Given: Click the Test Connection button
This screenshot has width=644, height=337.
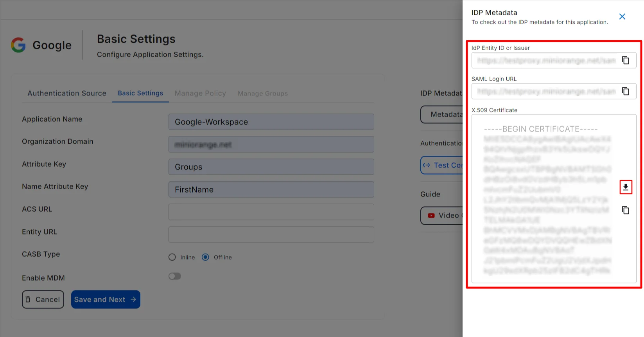Looking at the screenshot, I should pyautogui.click(x=441, y=165).
